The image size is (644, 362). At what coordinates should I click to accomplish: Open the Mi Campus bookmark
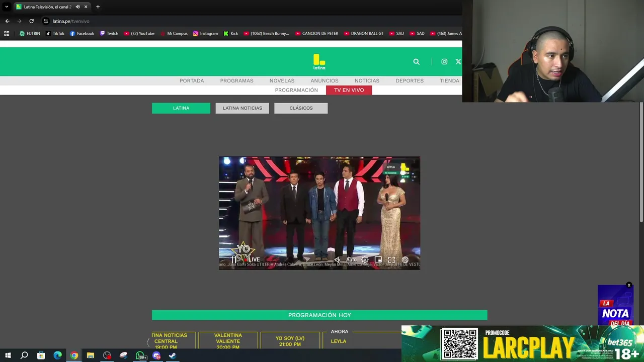point(174,34)
